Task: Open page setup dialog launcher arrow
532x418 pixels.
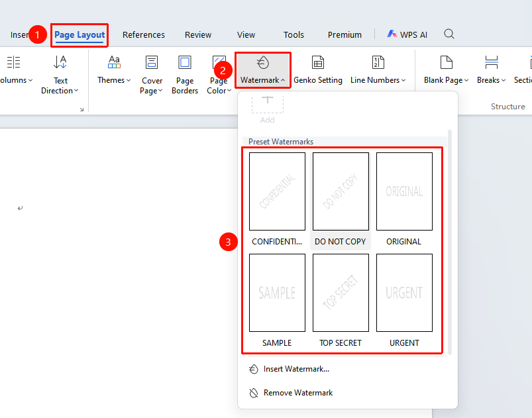Action: (x=81, y=109)
